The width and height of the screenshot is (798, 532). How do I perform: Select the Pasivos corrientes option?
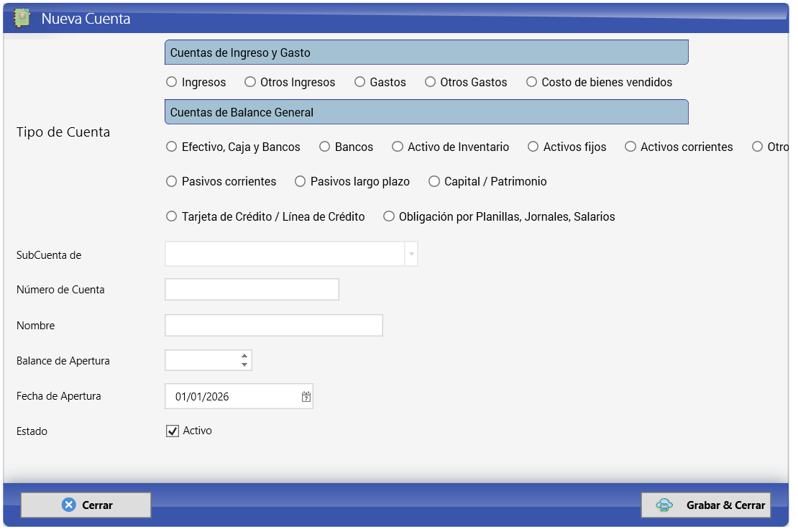(172, 181)
